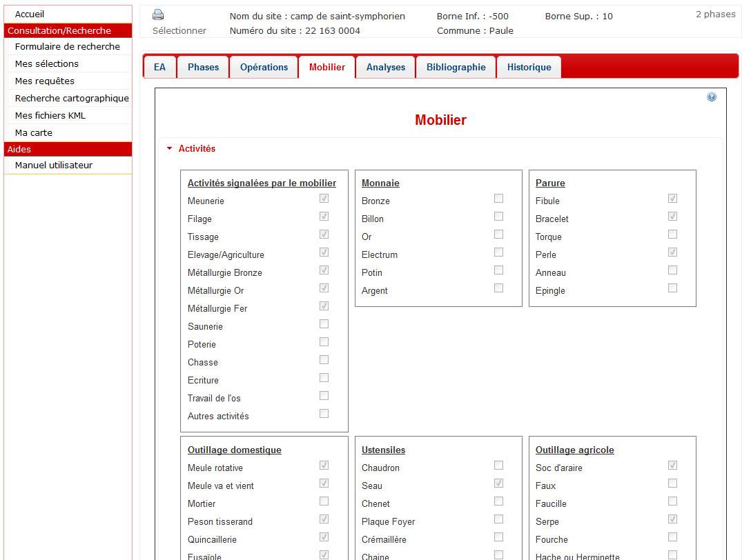Go to the Analyses tab
This screenshot has width=742, height=560.
tap(385, 67)
